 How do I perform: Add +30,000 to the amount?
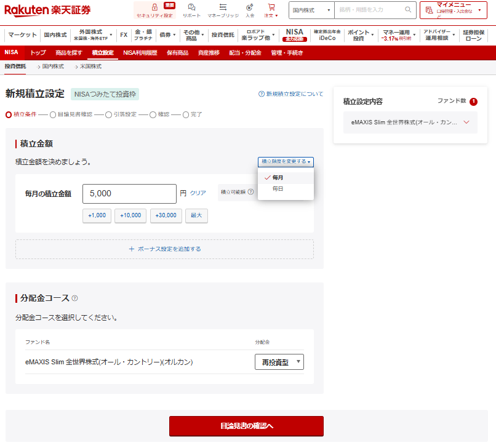pos(166,215)
